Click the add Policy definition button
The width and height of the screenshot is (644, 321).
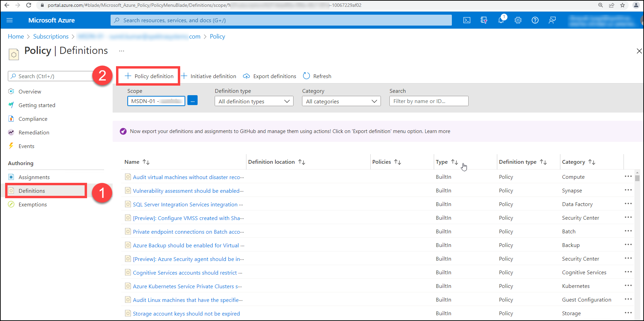click(149, 76)
